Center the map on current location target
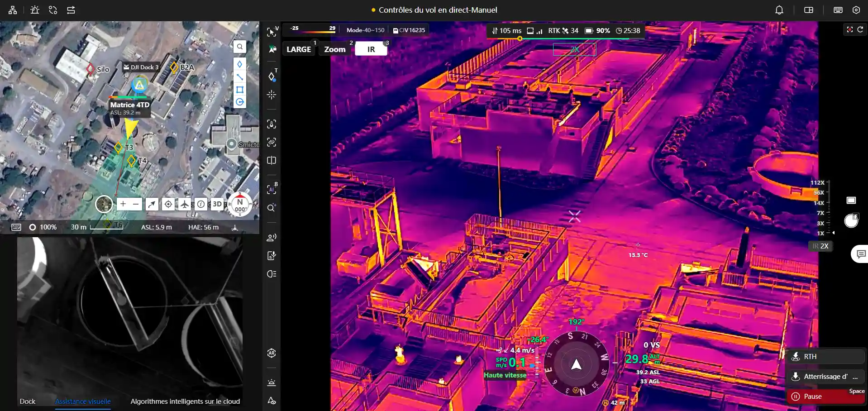 [168, 204]
